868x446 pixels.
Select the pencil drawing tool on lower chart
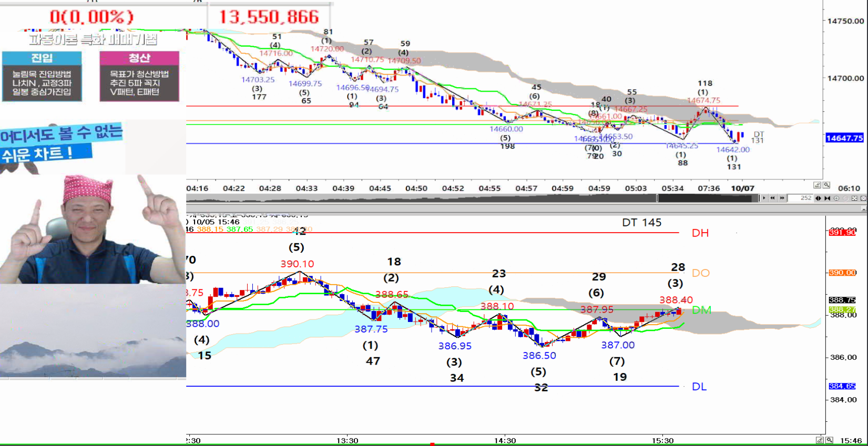[820, 440]
